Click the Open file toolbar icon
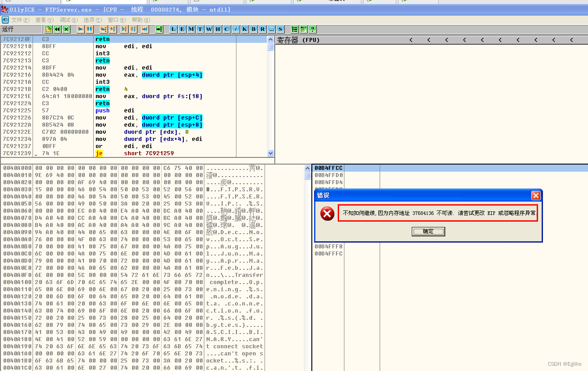This screenshot has width=588, height=371. [x=49, y=29]
